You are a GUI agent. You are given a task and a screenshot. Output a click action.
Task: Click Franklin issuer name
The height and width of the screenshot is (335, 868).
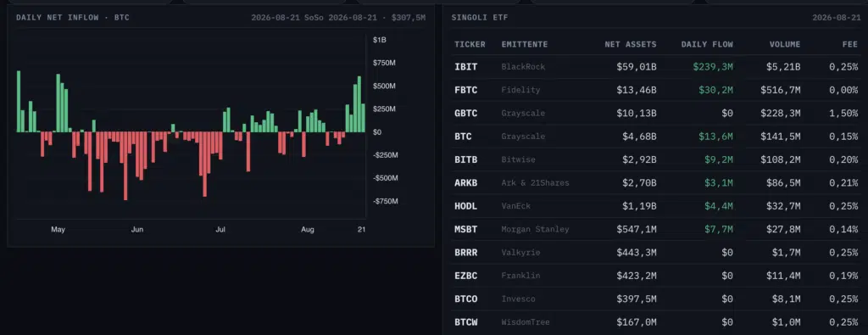(521, 275)
